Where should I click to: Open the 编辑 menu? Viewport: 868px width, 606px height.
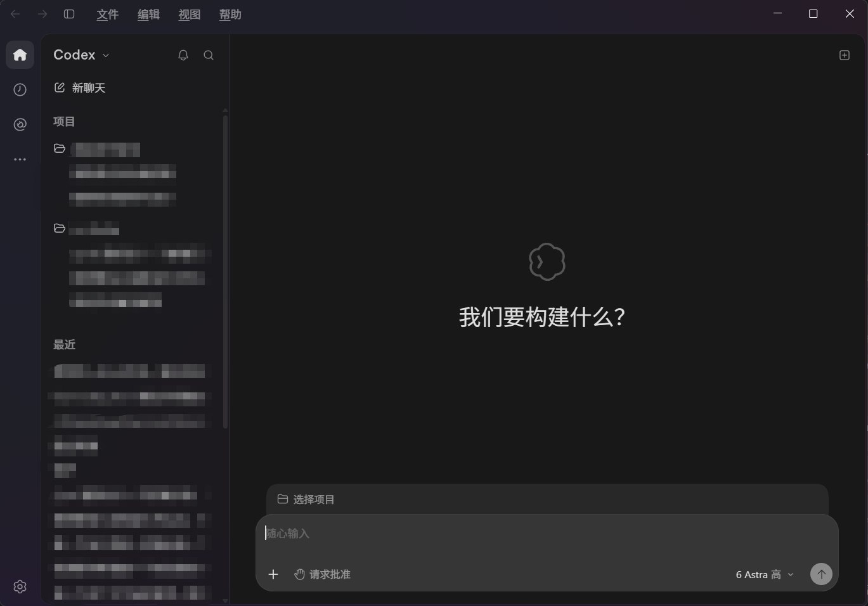tap(149, 14)
